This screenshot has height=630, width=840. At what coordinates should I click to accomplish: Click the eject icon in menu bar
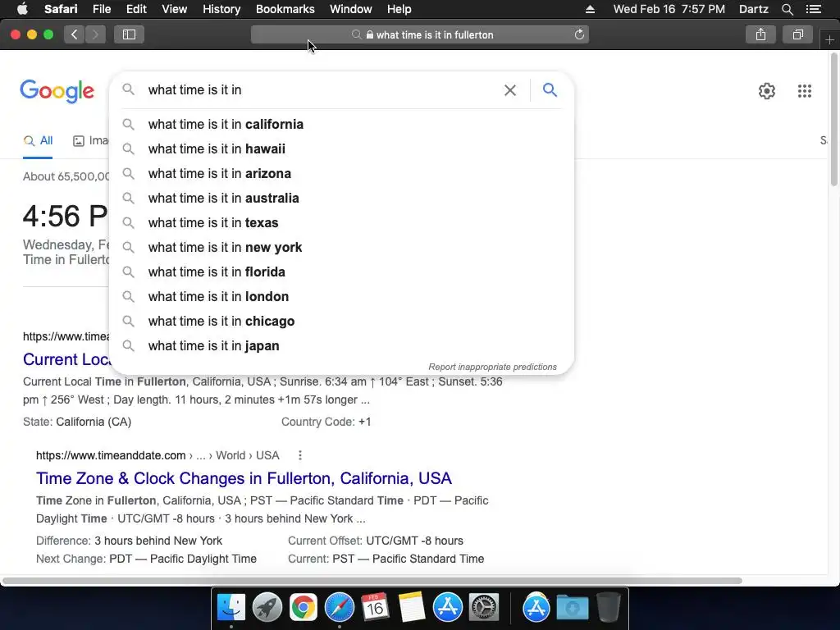click(x=590, y=9)
